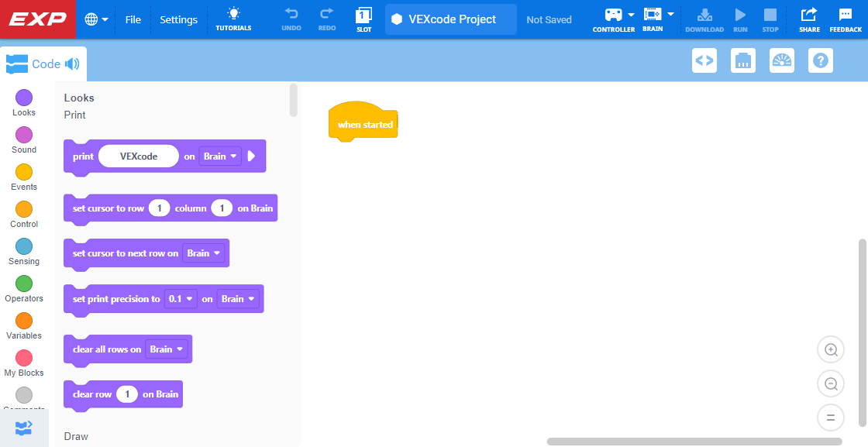Expand the print block options arrow

pyautogui.click(x=250, y=156)
